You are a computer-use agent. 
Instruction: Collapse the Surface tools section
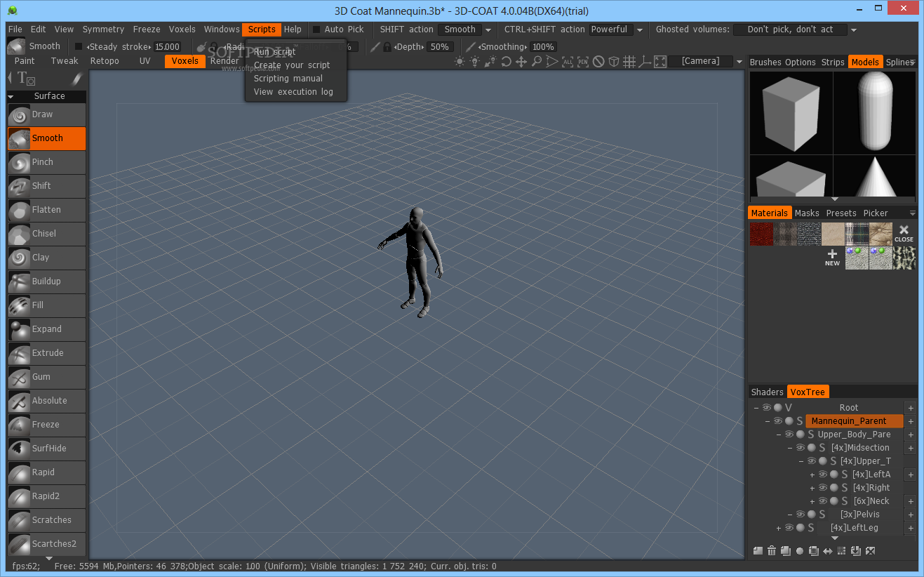pyautogui.click(x=11, y=97)
